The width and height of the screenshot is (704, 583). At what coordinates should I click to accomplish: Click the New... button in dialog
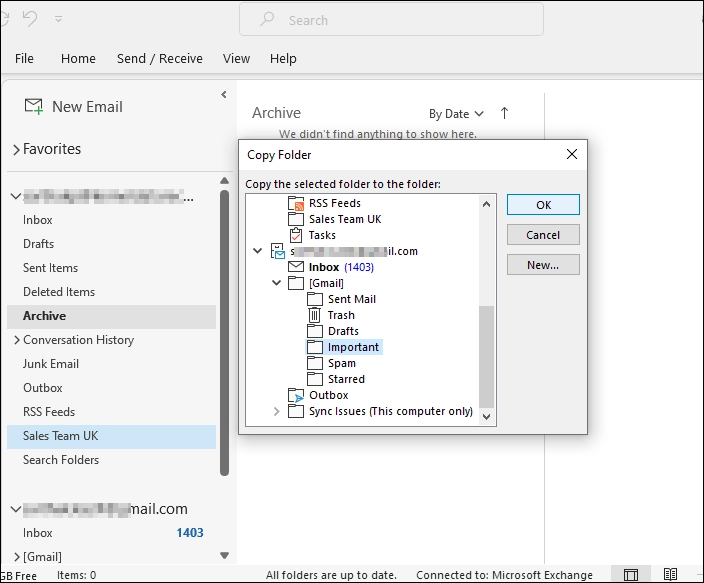pyautogui.click(x=543, y=265)
